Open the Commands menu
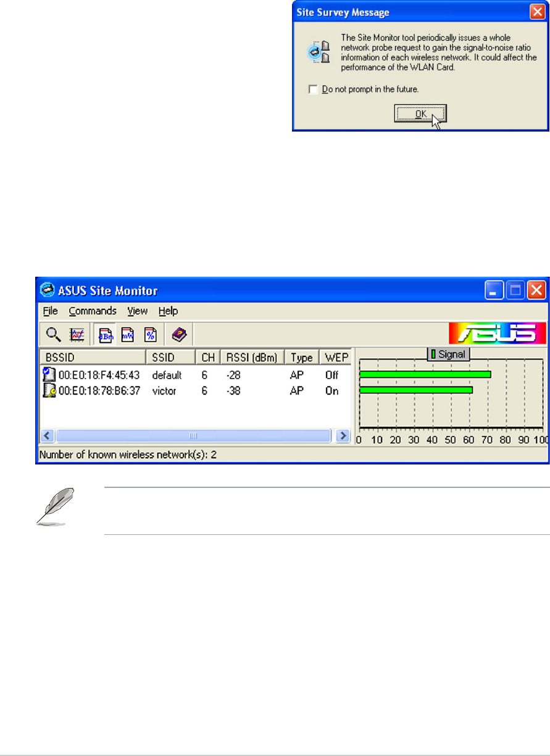Viewport: 550px width, 756px height. [93, 311]
